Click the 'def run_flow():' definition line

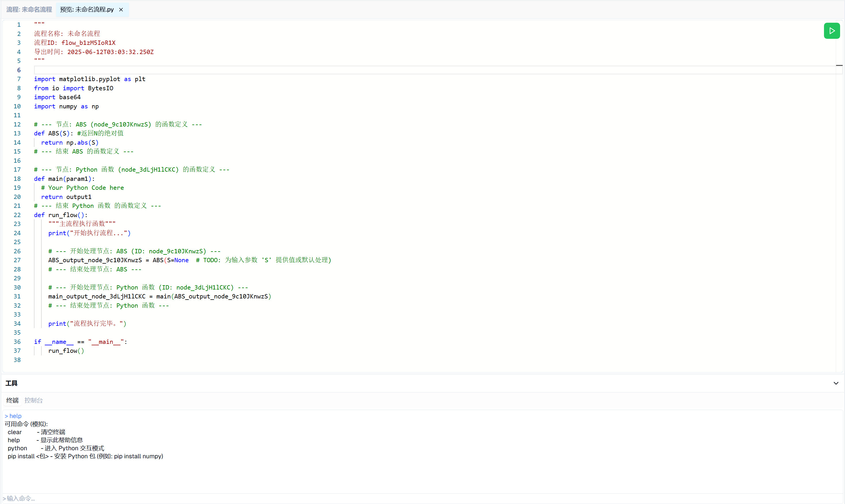61,215
